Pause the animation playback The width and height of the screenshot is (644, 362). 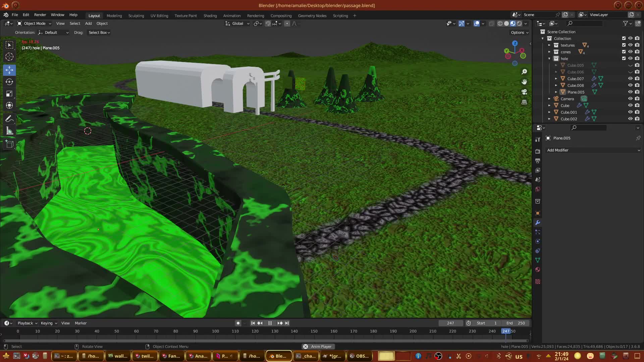click(x=270, y=323)
